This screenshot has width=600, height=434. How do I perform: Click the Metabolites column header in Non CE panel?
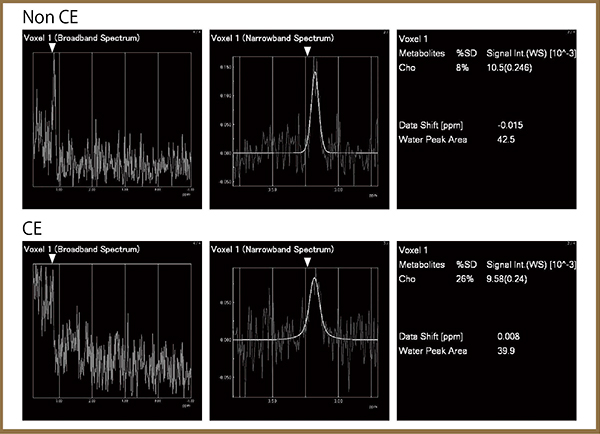pyautogui.click(x=422, y=52)
